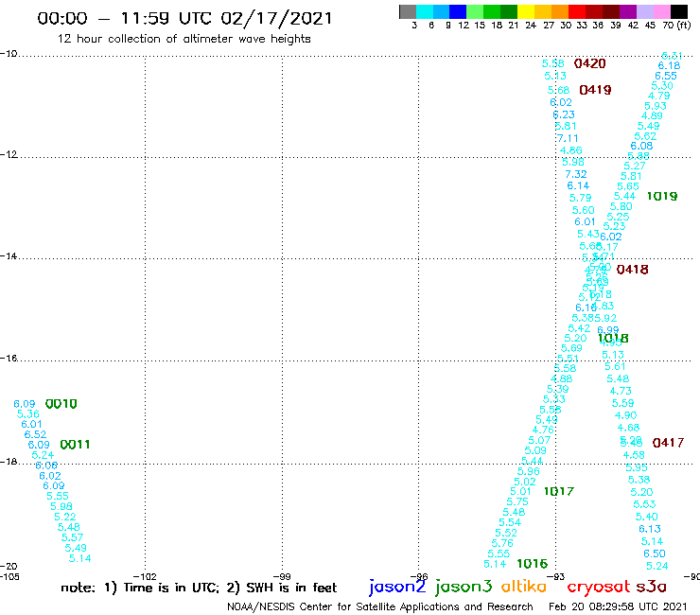Click the 6.50 wave height value
The height and width of the screenshot is (615, 700).
click(655, 553)
